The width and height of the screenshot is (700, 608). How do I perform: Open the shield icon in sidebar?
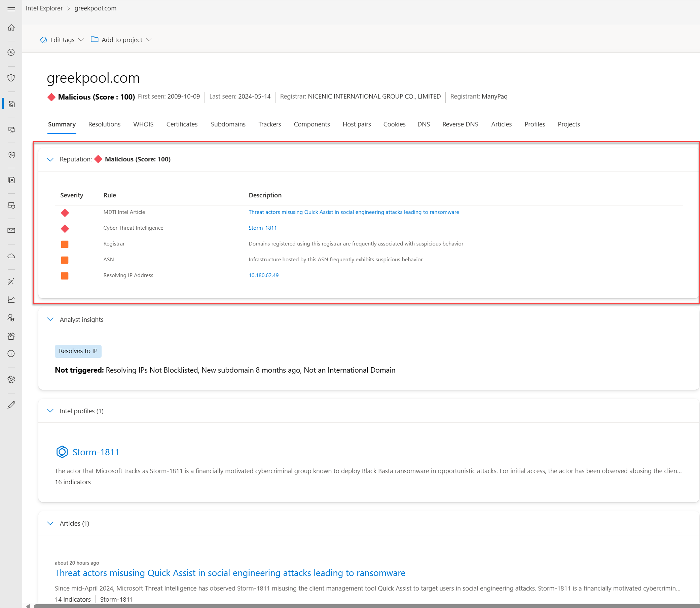pos(11,78)
